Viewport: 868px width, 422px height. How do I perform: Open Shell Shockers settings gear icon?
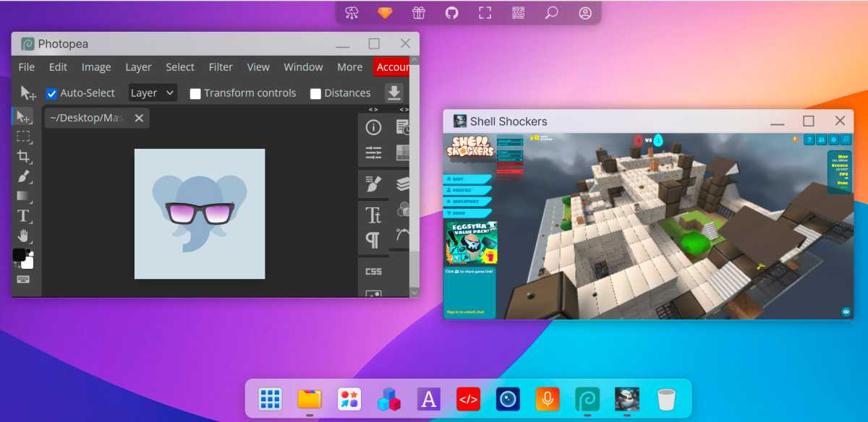(x=833, y=139)
